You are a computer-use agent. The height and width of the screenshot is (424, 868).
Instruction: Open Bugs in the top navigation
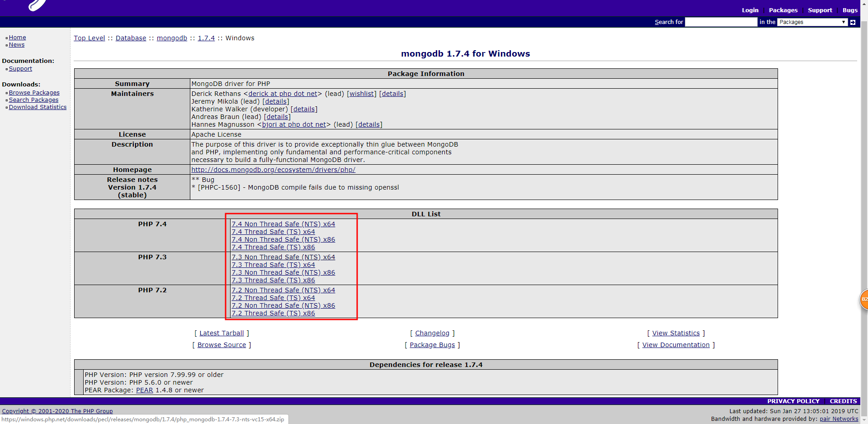(850, 10)
